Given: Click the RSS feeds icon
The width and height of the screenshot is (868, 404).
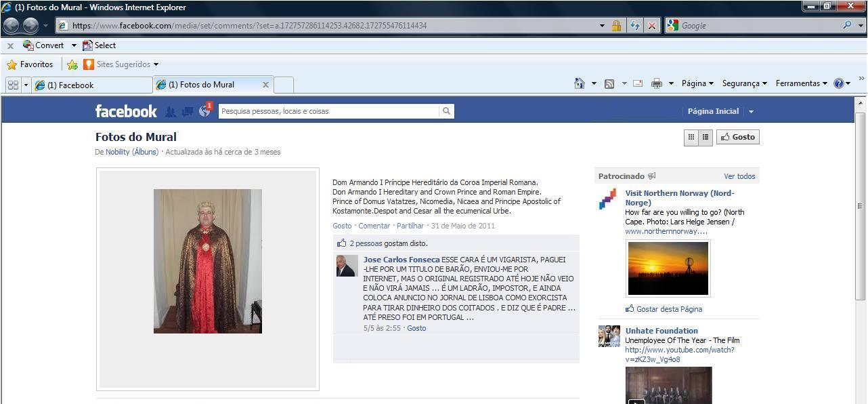Looking at the screenshot, I should [x=609, y=83].
